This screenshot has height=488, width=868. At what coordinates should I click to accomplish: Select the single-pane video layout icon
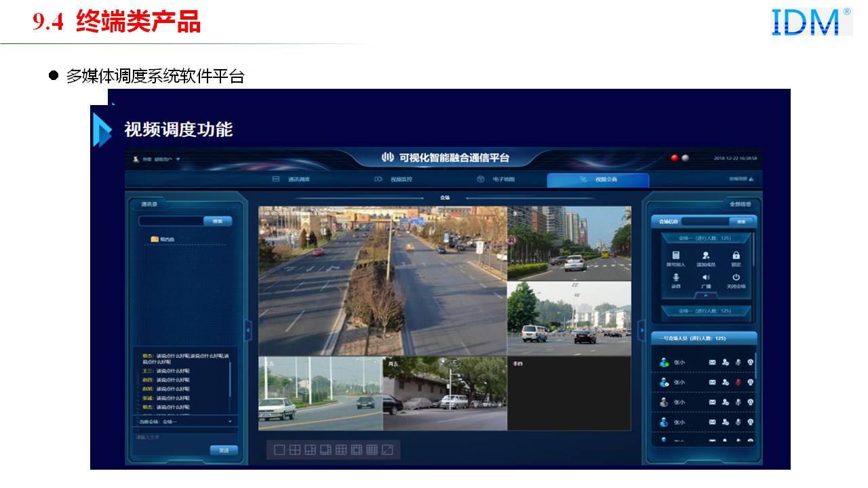[279, 449]
